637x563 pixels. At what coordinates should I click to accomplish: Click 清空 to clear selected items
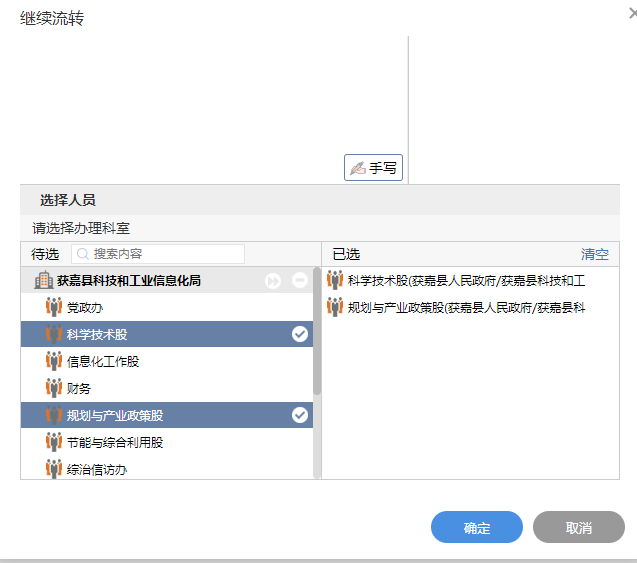click(595, 254)
